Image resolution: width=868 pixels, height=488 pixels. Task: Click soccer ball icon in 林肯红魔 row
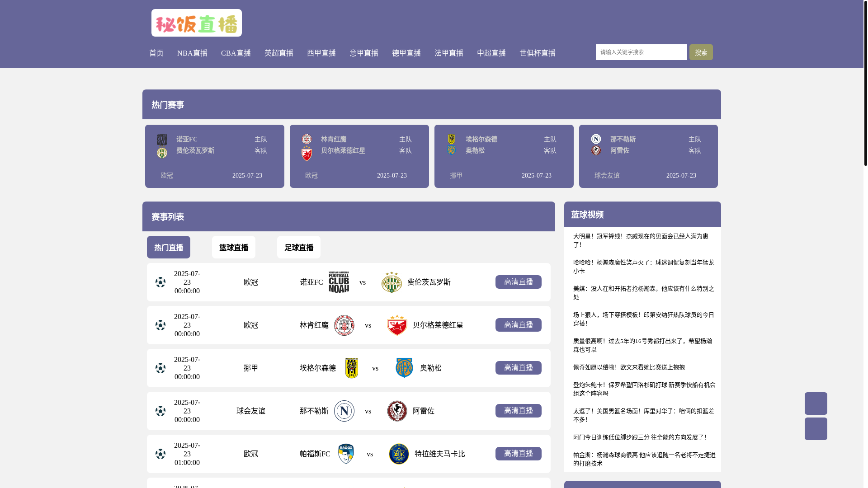point(160,325)
